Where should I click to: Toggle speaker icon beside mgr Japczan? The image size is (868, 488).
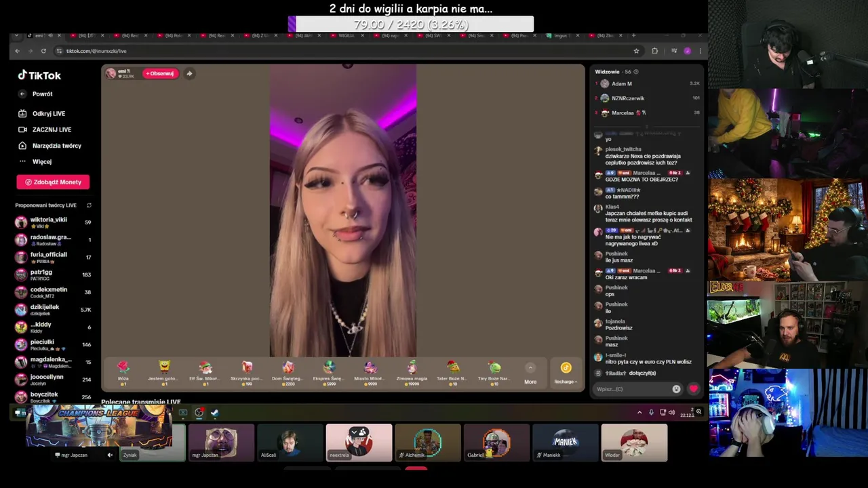[110, 455]
